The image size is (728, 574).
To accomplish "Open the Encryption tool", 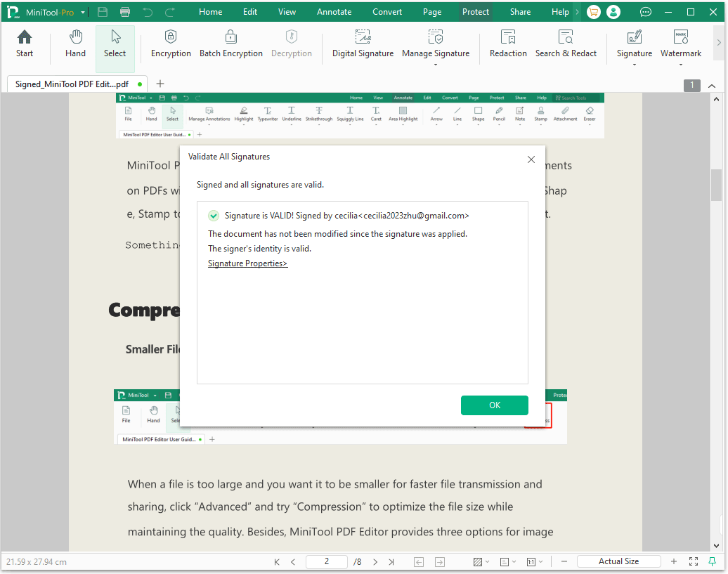I will pos(171,45).
